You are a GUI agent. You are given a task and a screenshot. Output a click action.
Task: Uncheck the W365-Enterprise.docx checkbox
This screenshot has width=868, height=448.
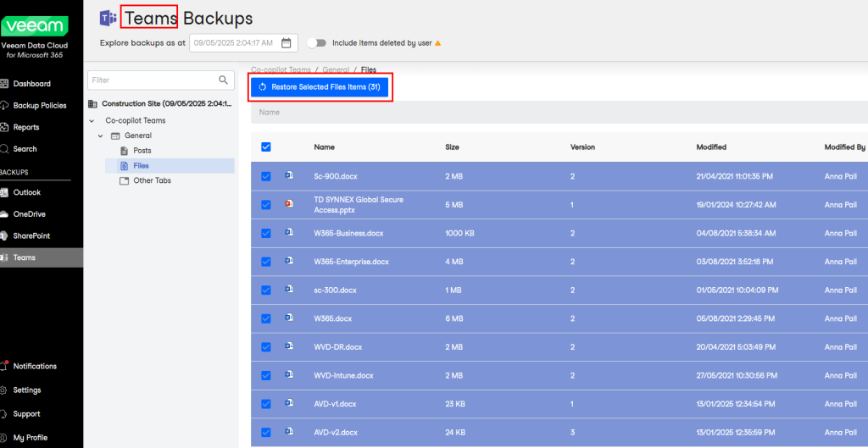click(265, 262)
